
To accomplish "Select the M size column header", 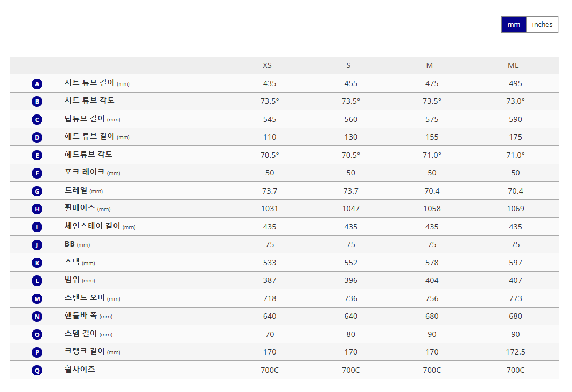I will 429,65.
